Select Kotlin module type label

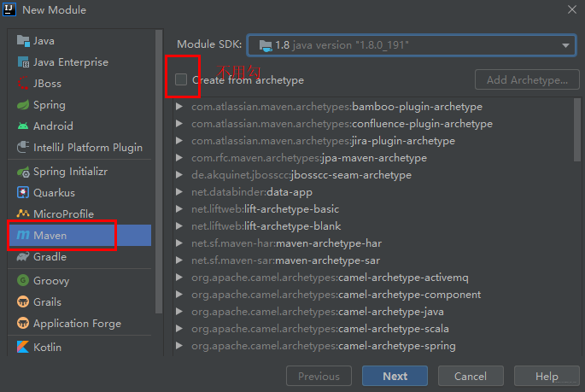coord(47,348)
